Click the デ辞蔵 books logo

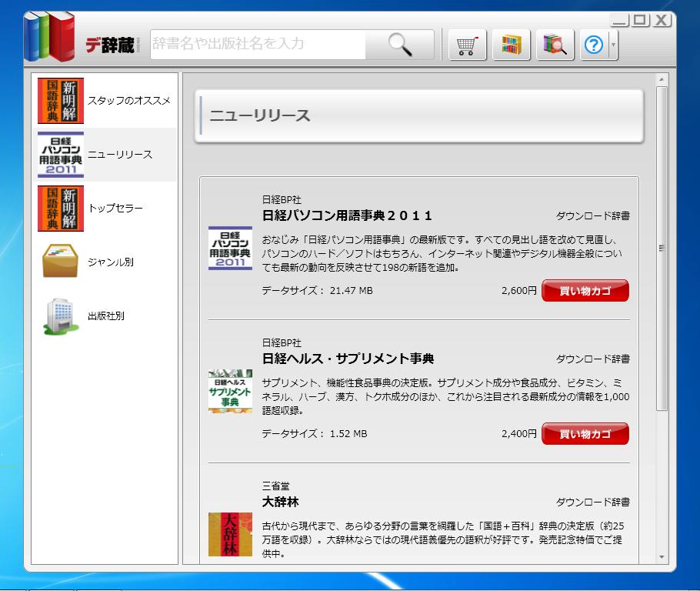click(49, 37)
